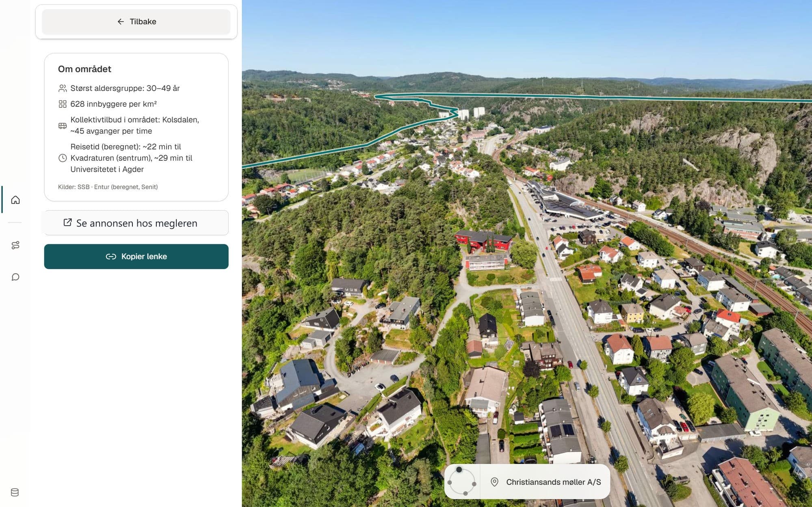This screenshot has height=507, width=812.
Task: Click the 'Kilder: SSB · Entur' source text
Action: click(x=108, y=187)
